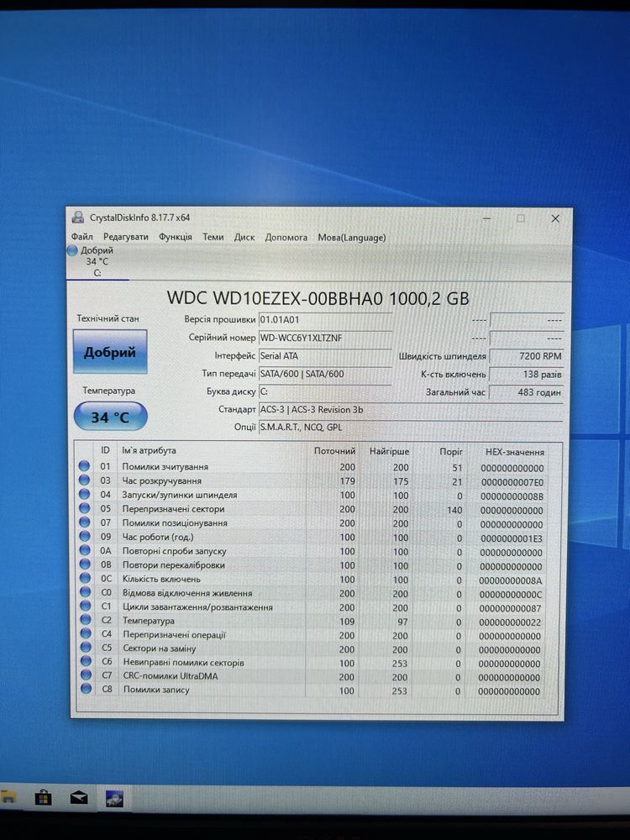Click the standard field ACS-3 Revision 3b
The height and width of the screenshot is (840, 630).
tap(411, 410)
